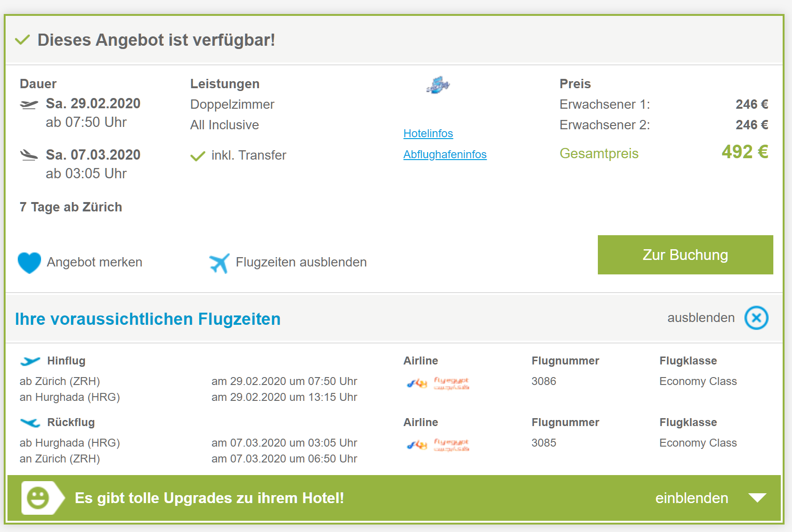
Task: Click the 06:50 Uhr return arrival time entry
Action: [284, 459]
